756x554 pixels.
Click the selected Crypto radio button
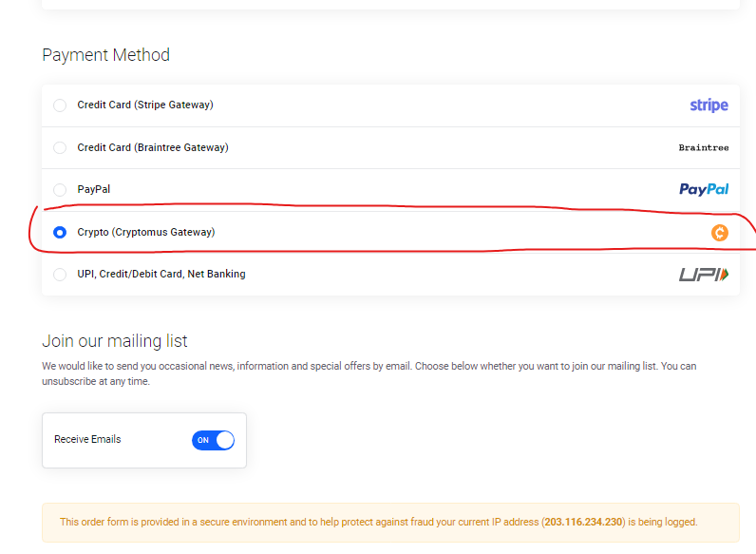(x=60, y=232)
